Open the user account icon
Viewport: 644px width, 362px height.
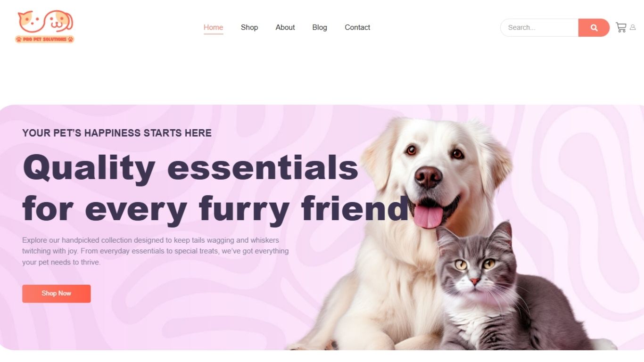[633, 27]
